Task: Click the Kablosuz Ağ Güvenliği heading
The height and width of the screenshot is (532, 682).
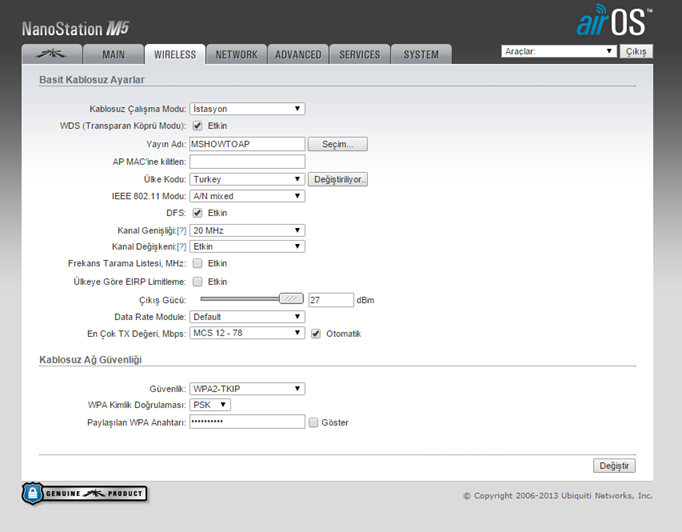Action: pos(90,360)
